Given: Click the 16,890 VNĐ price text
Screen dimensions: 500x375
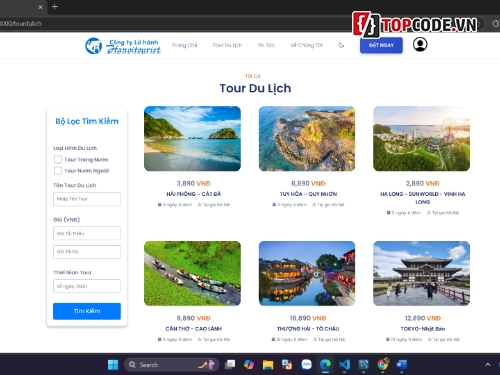Looking at the screenshot, I should tap(308, 318).
